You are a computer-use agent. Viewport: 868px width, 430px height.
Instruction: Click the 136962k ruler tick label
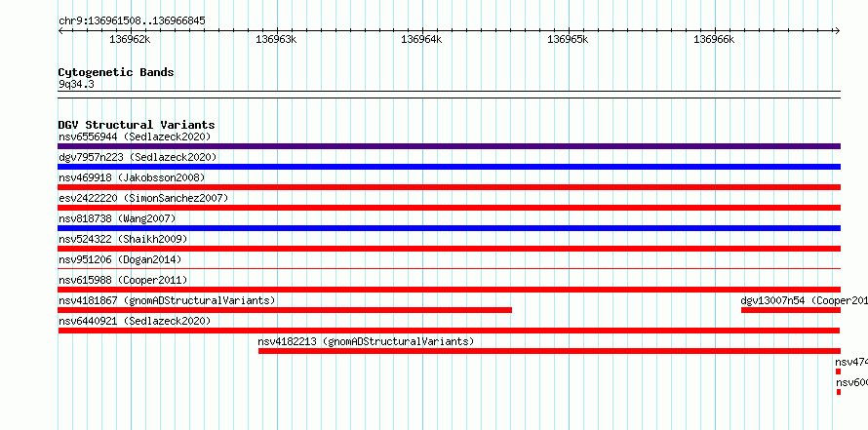130,39
